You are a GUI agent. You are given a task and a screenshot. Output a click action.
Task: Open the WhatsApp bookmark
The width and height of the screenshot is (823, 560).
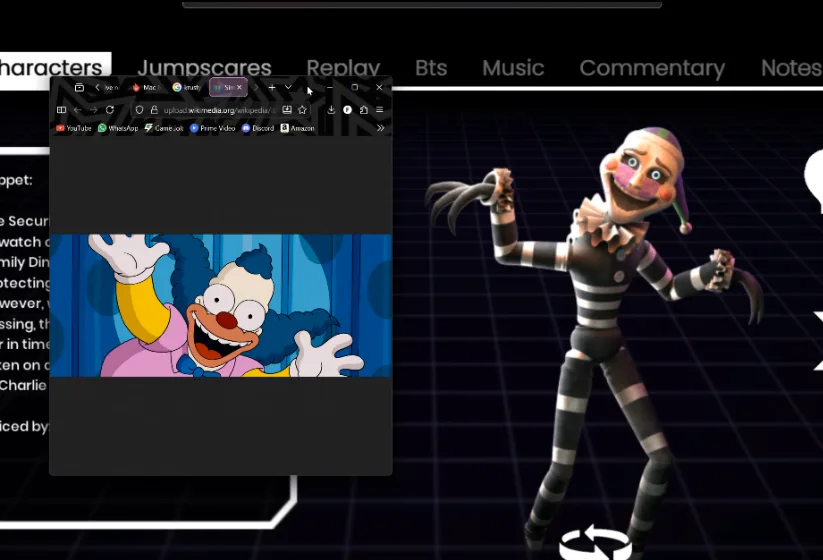point(118,128)
